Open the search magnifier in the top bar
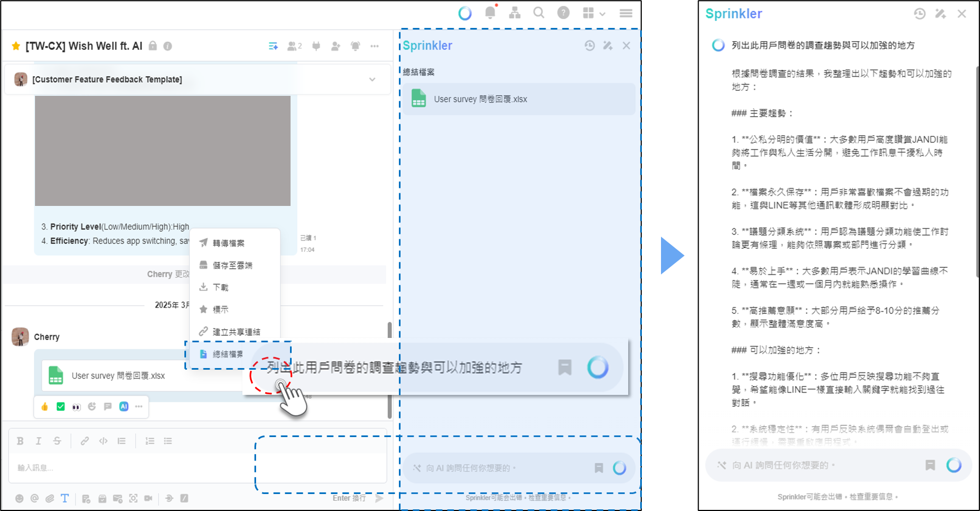The width and height of the screenshot is (980, 511). (x=539, y=13)
